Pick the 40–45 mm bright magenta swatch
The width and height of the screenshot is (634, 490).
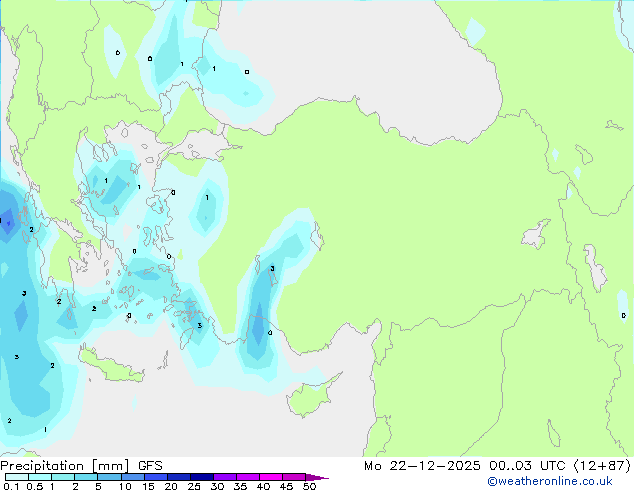[x=271, y=477]
